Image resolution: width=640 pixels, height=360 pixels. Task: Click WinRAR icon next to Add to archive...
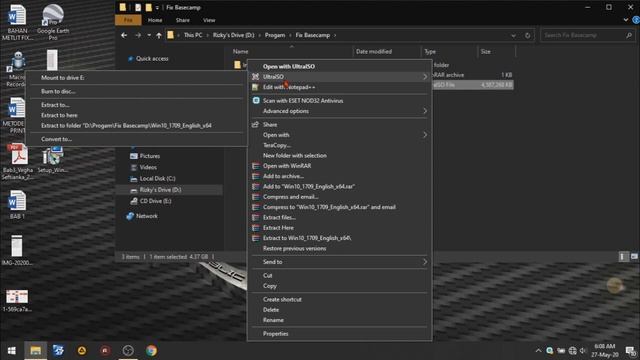coord(256,176)
